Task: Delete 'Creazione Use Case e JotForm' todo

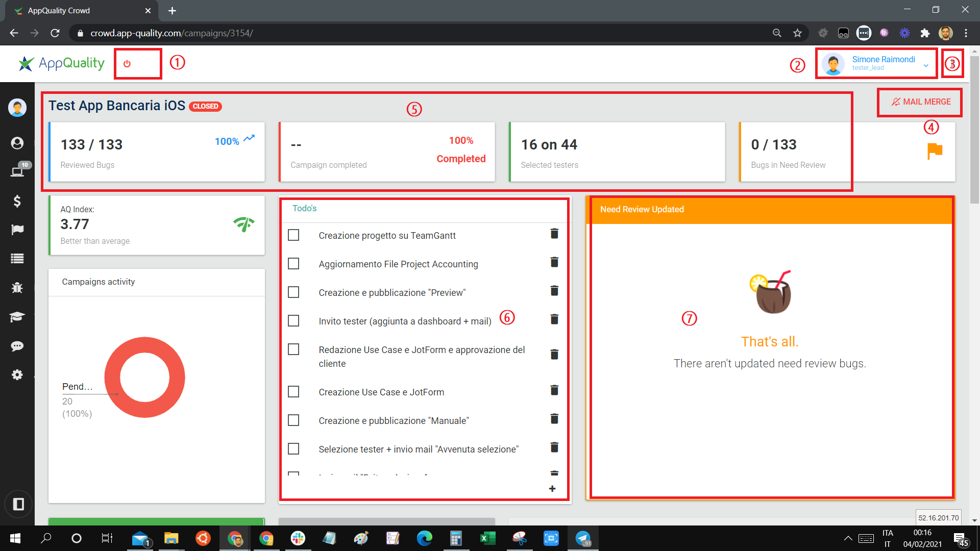Action: [554, 390]
